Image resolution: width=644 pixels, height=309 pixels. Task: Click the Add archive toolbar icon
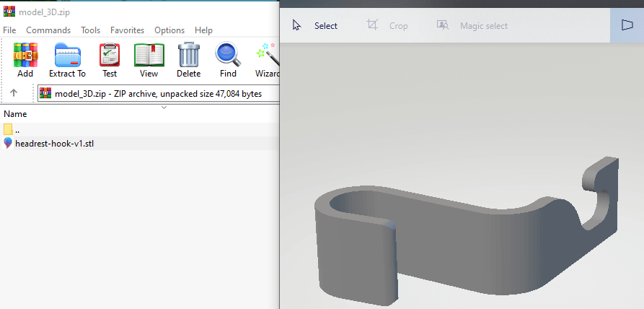coord(25,60)
